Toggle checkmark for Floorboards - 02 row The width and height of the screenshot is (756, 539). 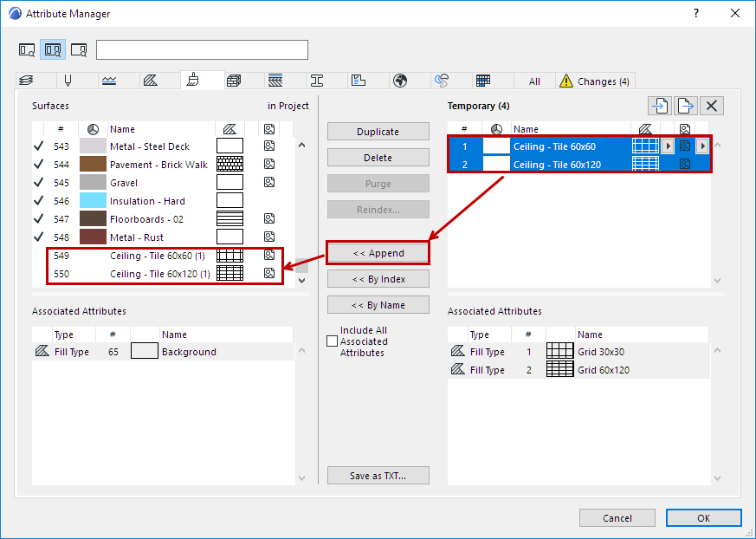tap(39, 219)
